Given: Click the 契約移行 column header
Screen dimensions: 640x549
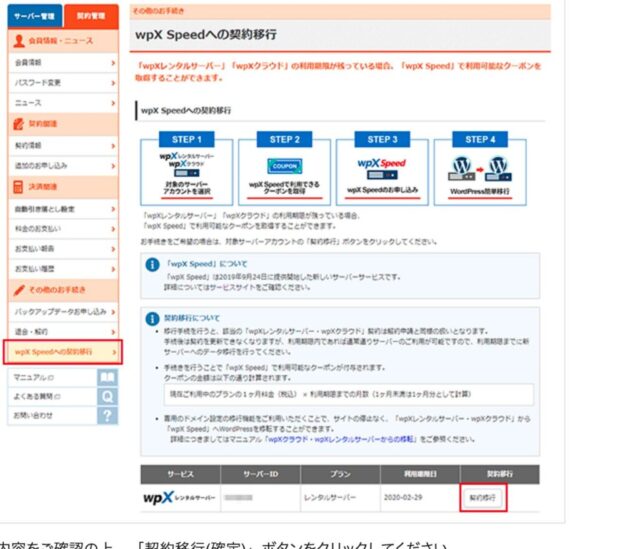Looking at the screenshot, I should (x=500, y=474).
